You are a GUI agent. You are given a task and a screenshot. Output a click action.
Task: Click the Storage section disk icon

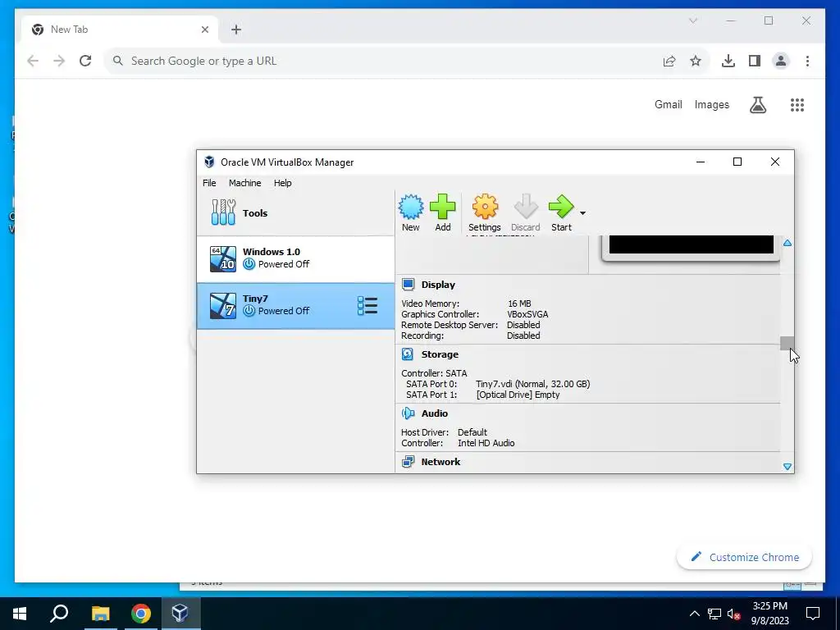click(x=409, y=354)
